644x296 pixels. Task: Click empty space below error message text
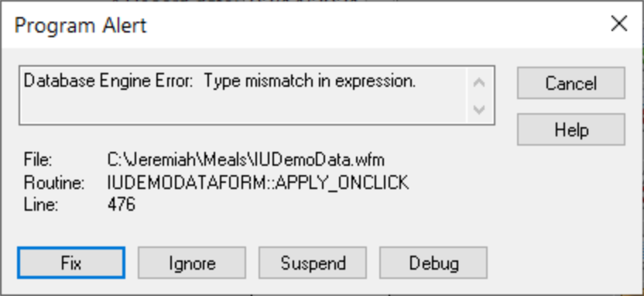pos(242,108)
